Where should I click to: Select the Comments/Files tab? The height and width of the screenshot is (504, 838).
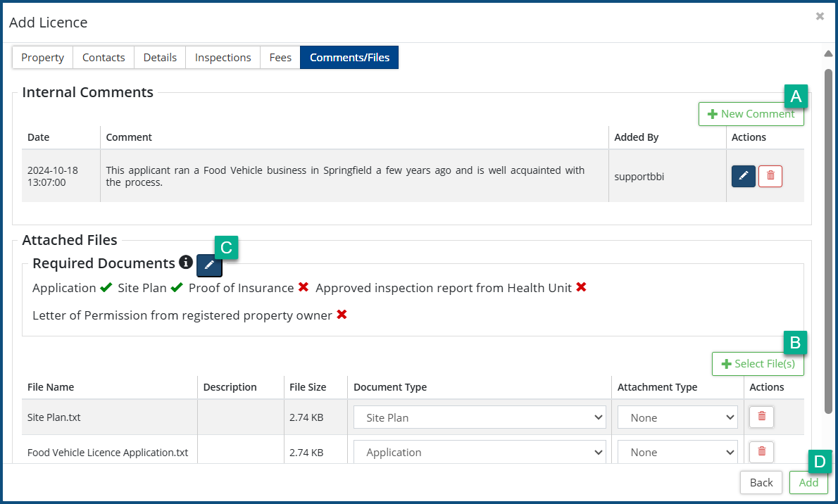click(x=349, y=57)
